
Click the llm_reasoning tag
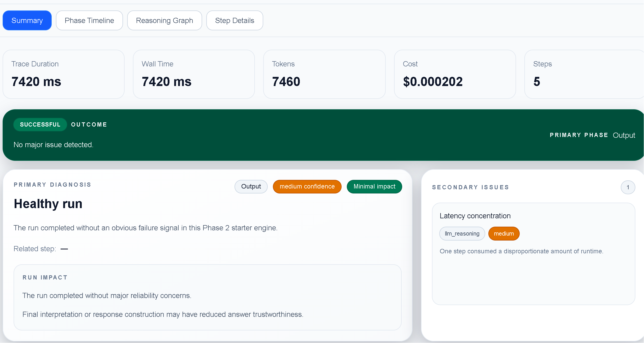tap(462, 233)
